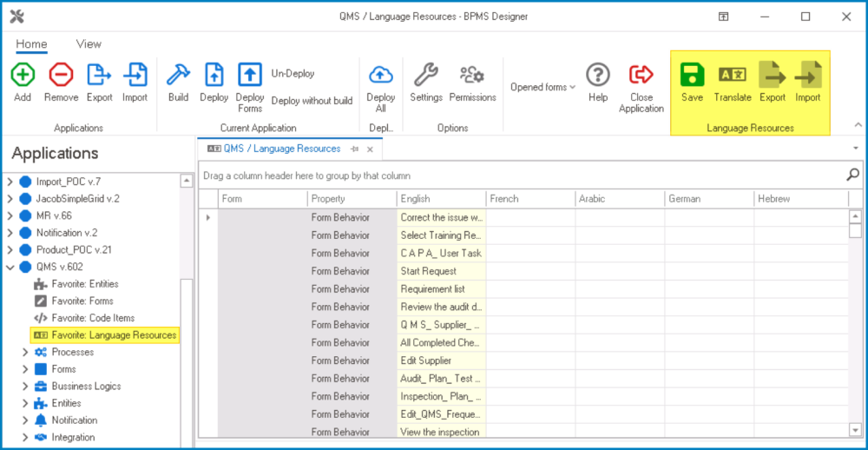This screenshot has width=868, height=450.
Task: Click the red Remove application icon
Action: point(61,76)
